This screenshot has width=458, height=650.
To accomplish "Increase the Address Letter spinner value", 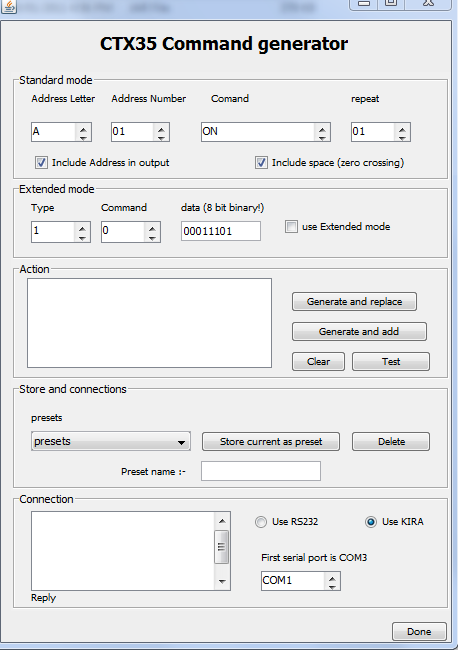I will [83, 128].
